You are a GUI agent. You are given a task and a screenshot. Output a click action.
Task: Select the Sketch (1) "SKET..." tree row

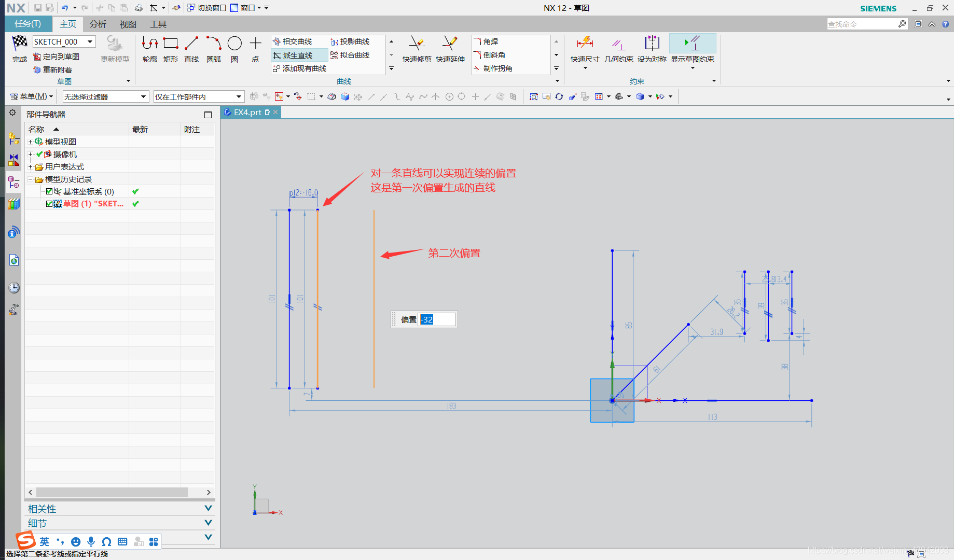[x=120, y=204]
